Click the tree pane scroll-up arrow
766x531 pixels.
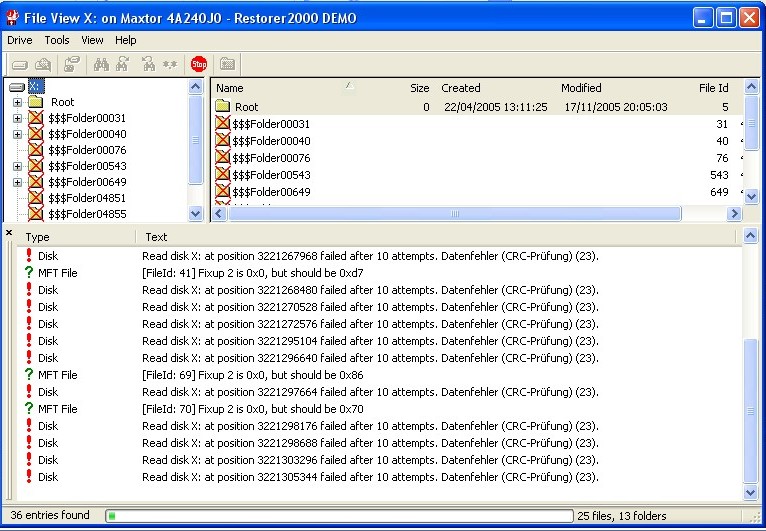[x=195, y=86]
